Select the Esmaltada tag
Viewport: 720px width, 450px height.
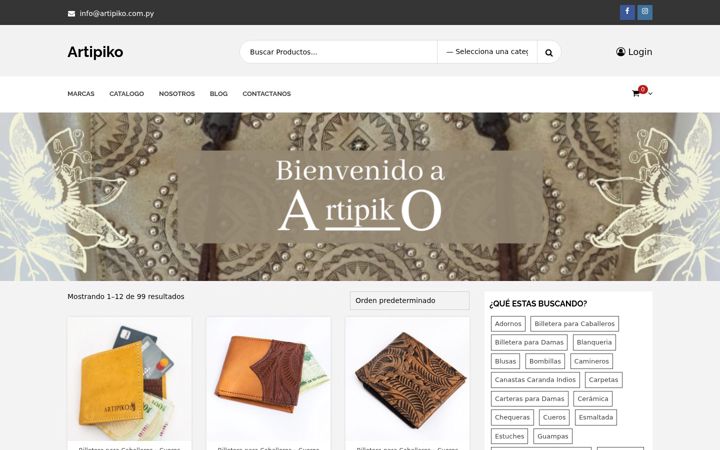pyautogui.click(x=596, y=417)
